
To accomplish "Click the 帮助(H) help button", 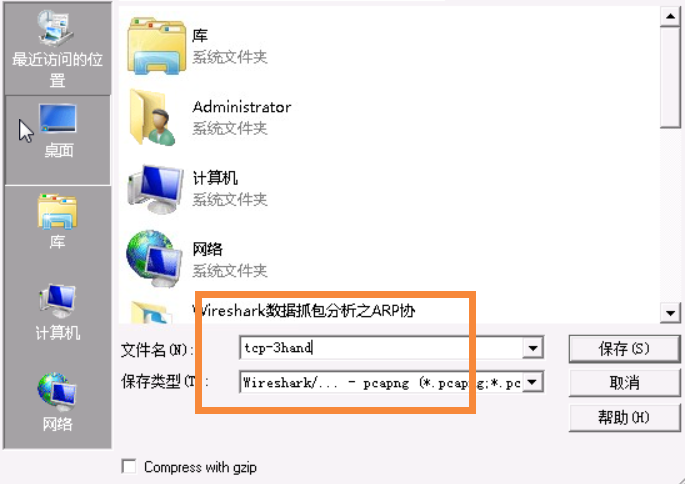I will pos(624,418).
